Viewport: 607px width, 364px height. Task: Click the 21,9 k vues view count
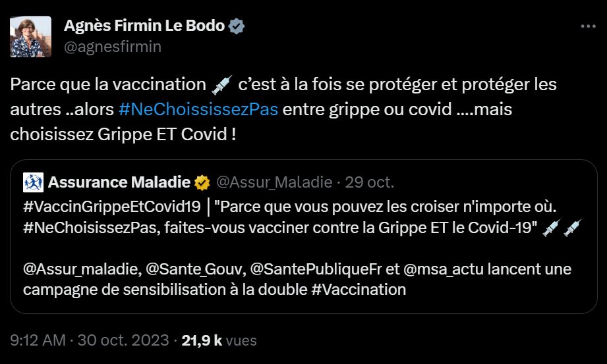(219, 340)
